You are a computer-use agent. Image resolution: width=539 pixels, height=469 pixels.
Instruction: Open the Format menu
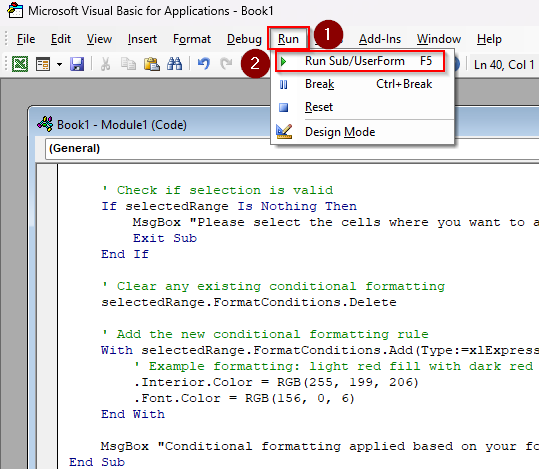[192, 39]
